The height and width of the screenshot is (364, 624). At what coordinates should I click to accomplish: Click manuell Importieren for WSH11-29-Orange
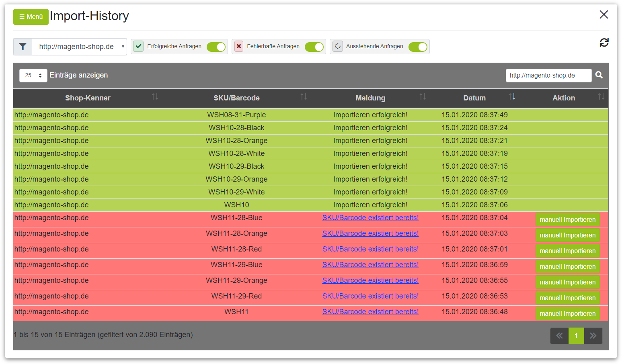click(567, 282)
